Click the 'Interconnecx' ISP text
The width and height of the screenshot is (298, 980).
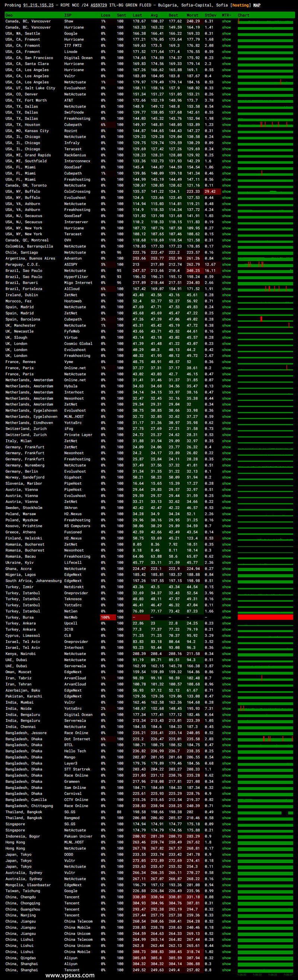tap(77, 161)
